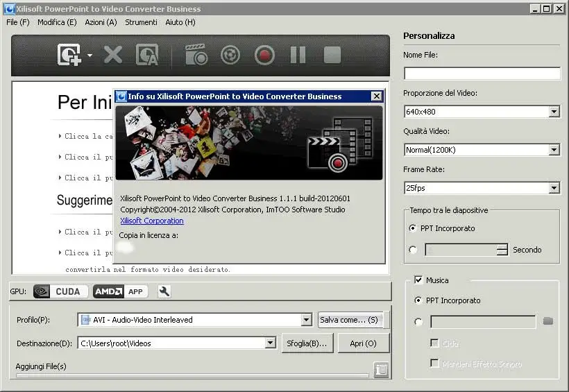
Task: Expand the Profilo AVI Audio-Video Interleaved dropdown
Action: click(x=306, y=320)
